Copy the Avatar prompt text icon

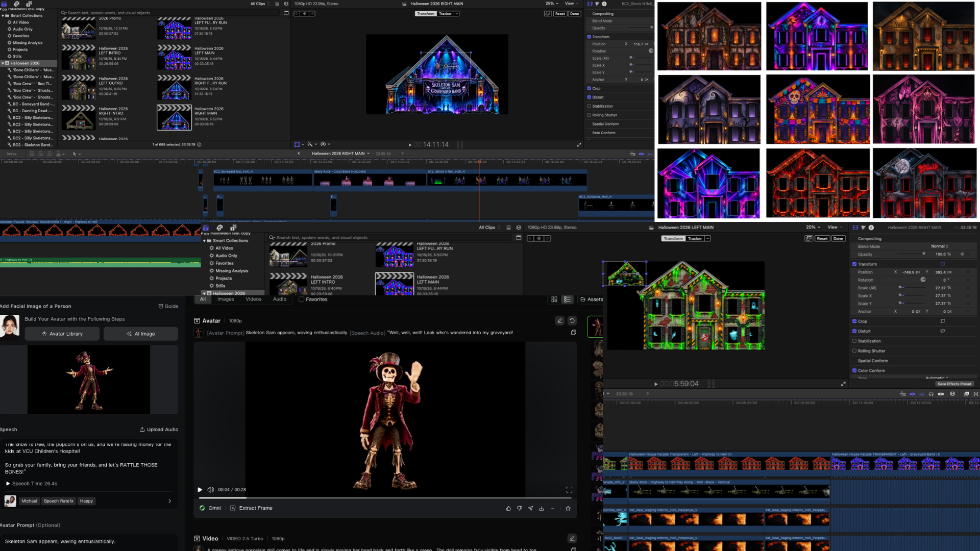pyautogui.click(x=574, y=333)
